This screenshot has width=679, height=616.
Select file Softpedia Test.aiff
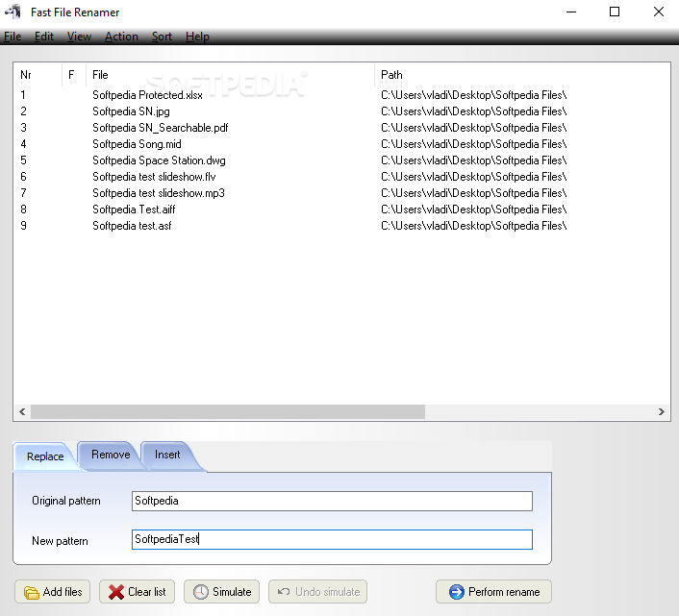pos(134,209)
